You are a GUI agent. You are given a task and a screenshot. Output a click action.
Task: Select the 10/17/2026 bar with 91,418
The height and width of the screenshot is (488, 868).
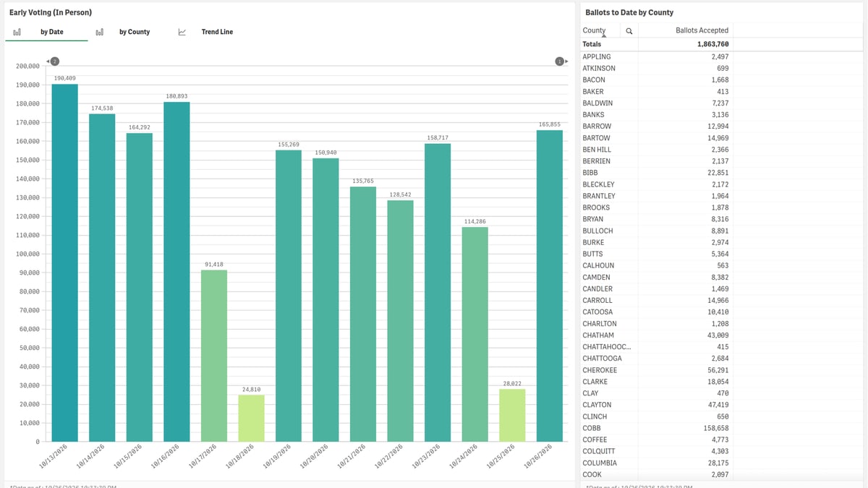pos(214,356)
